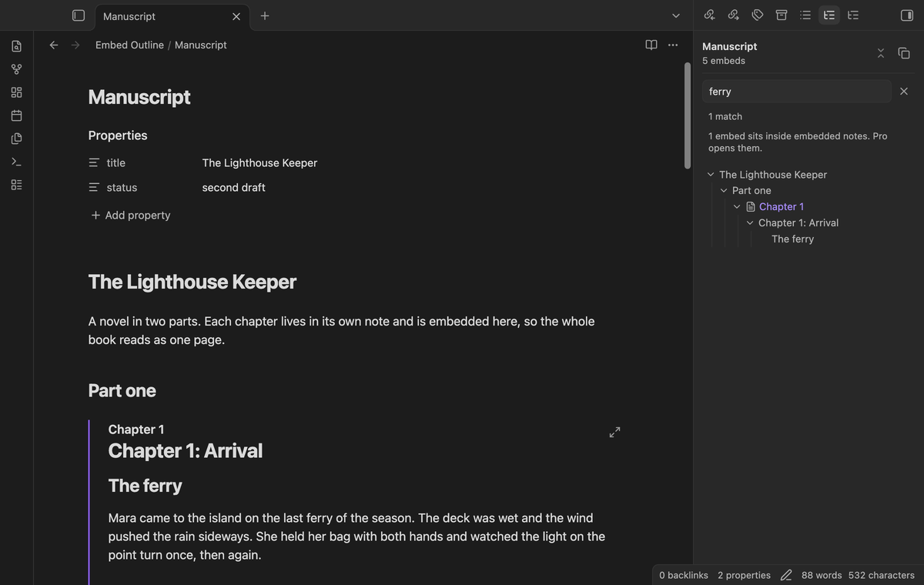Viewport: 924px width, 585px height.
Task: Select the Manuscript tab
Action: [x=172, y=16]
